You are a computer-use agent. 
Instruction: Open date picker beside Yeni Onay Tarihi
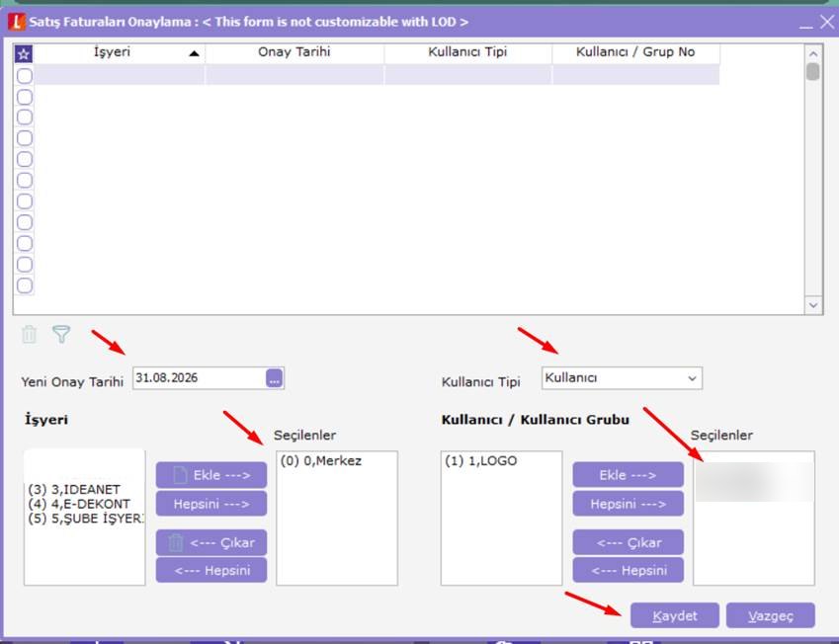274,378
